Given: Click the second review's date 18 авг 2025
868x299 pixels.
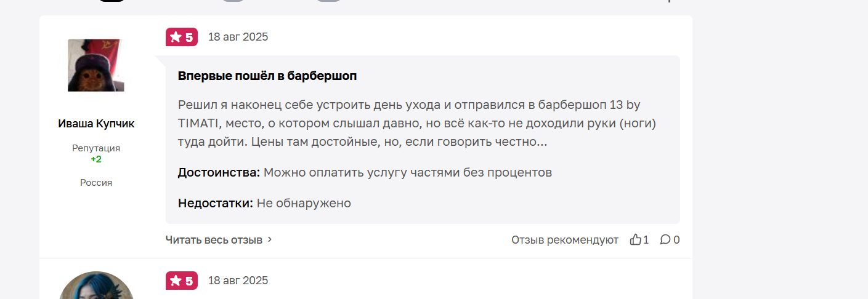Looking at the screenshot, I should tap(238, 281).
